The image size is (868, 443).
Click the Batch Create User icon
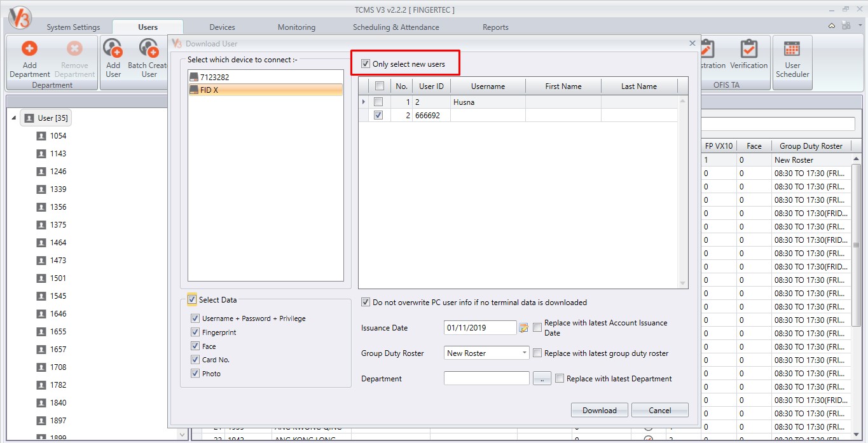click(x=149, y=49)
